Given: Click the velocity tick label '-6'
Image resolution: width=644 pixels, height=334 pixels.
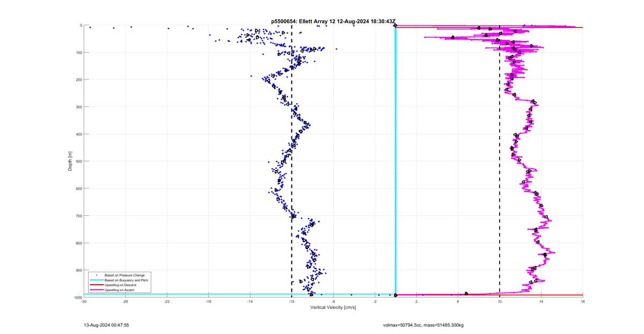Looking at the screenshot, I should point(333,302).
